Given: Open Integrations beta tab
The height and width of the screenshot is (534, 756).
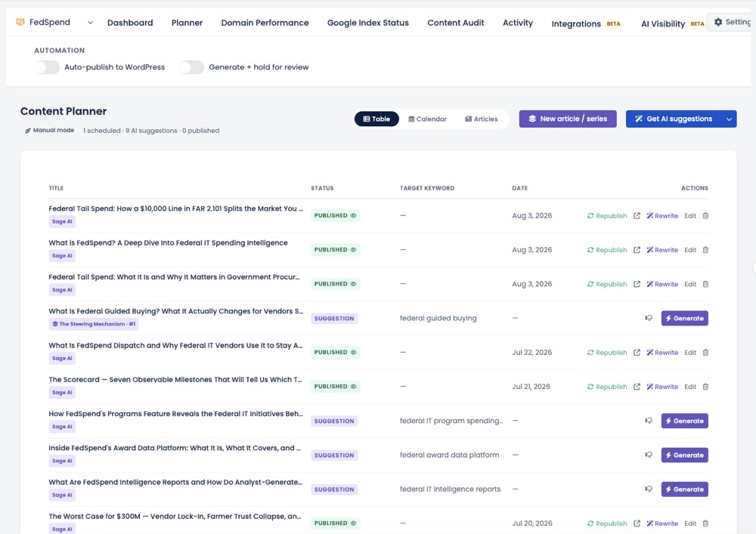Looking at the screenshot, I should click(x=587, y=23).
